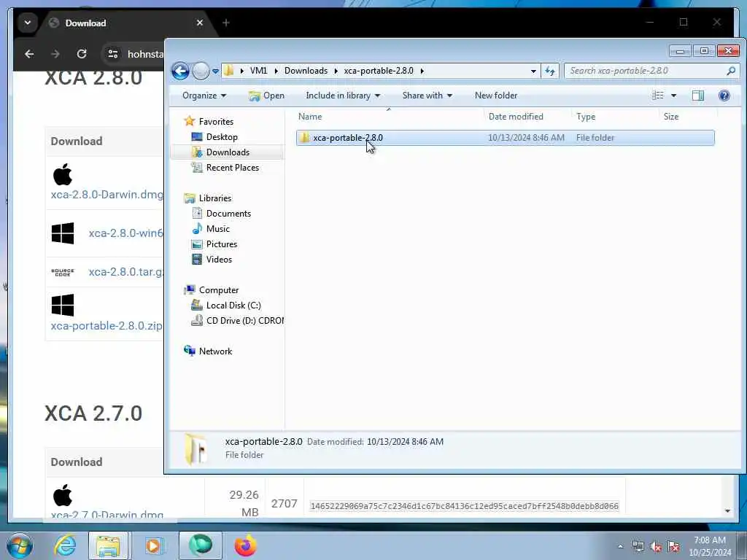Open Windows Media Player from taskbar
747x560 pixels.
pyautogui.click(x=153, y=545)
